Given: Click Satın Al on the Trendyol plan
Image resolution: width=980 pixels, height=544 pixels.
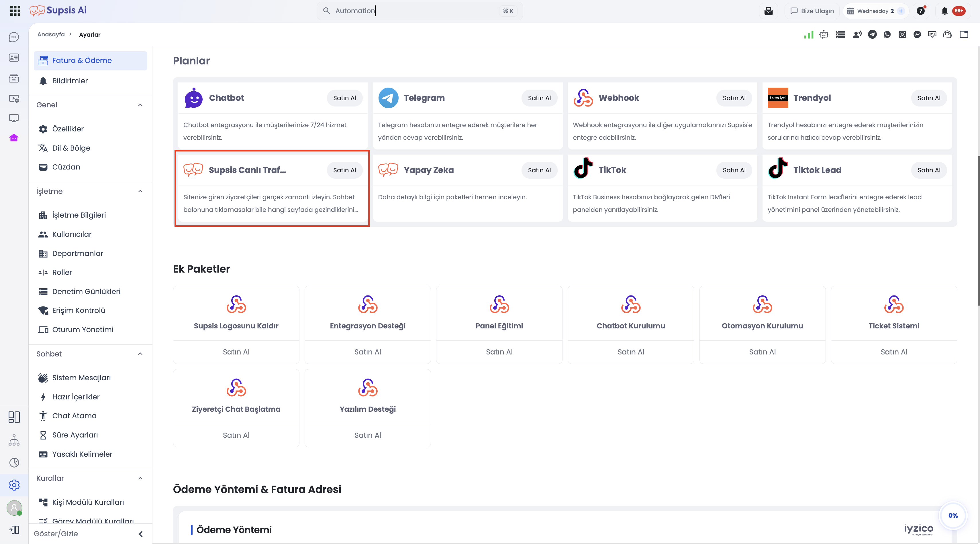Looking at the screenshot, I should (929, 98).
